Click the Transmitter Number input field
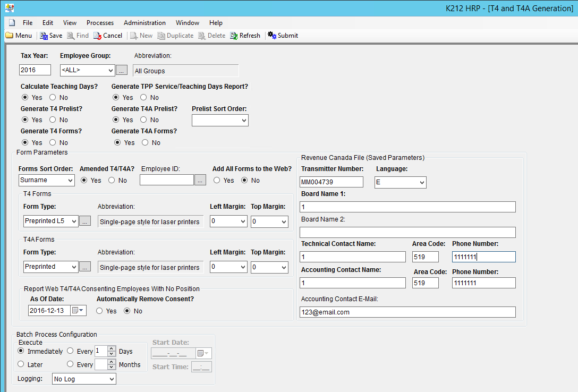Viewport: 578px width, 392px height. coord(331,182)
